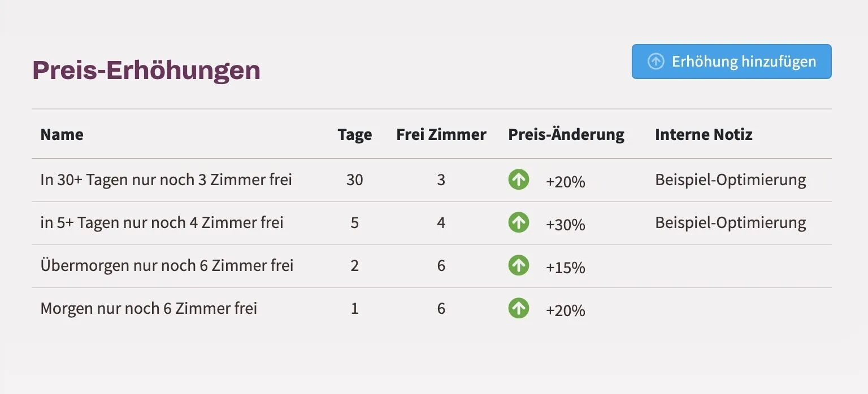Click the Tage column header
Screen dimensions: 868x394
coord(355,135)
